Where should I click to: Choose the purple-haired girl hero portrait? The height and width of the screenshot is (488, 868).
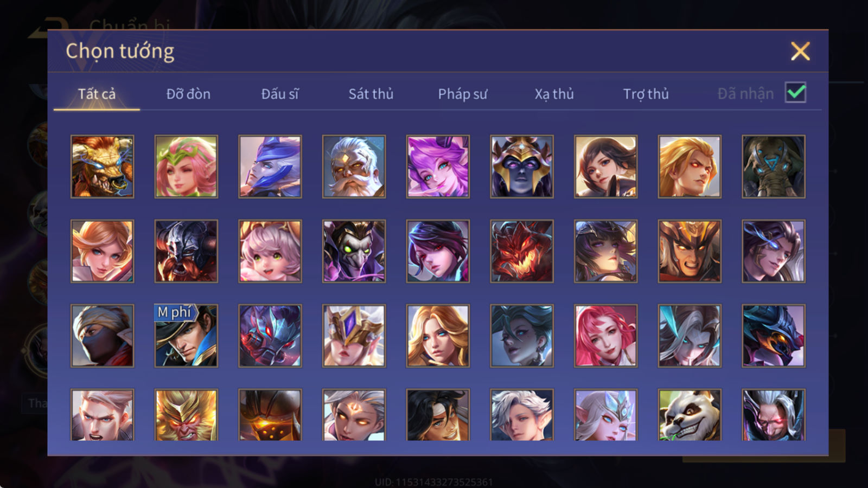point(438,166)
